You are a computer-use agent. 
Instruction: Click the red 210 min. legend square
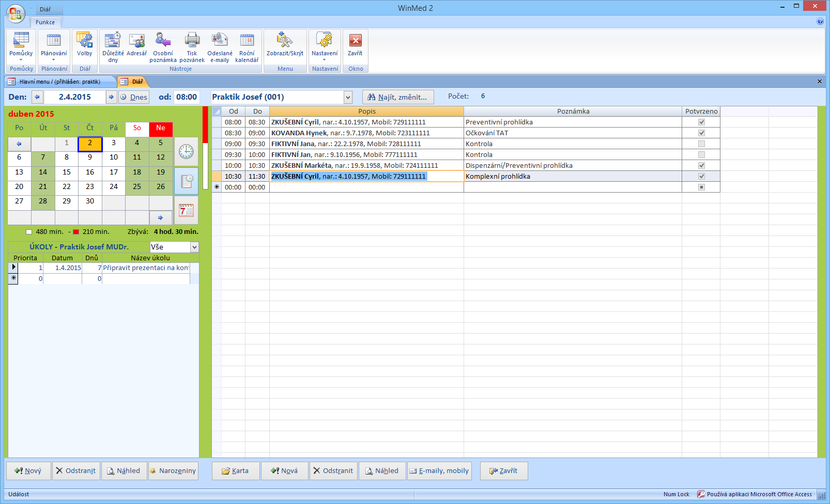pos(76,232)
